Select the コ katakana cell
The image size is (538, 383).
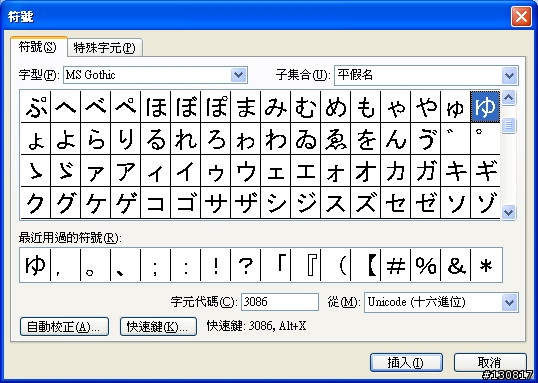point(155,202)
